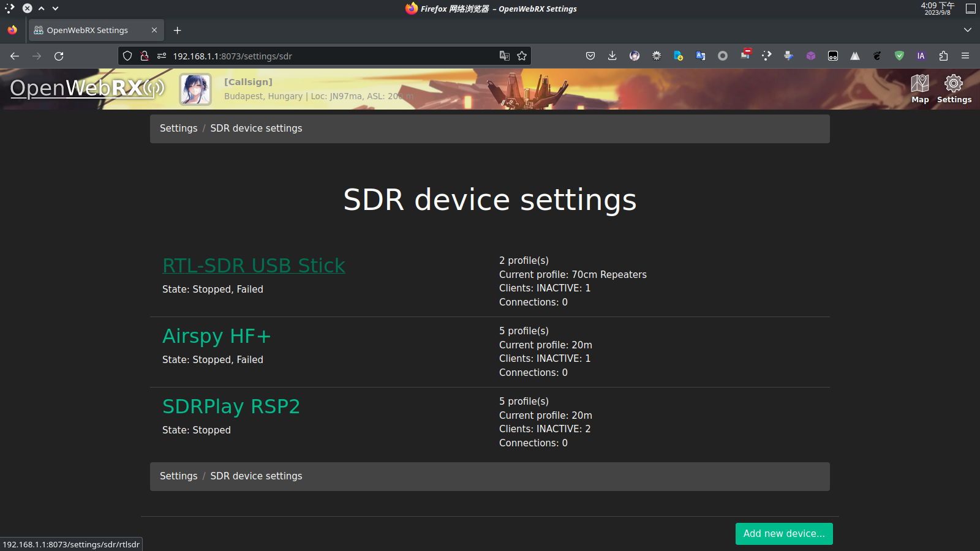Screen dimensions: 980x551
Task: Click the downward chevron in the title bar
Action: [x=55, y=9]
